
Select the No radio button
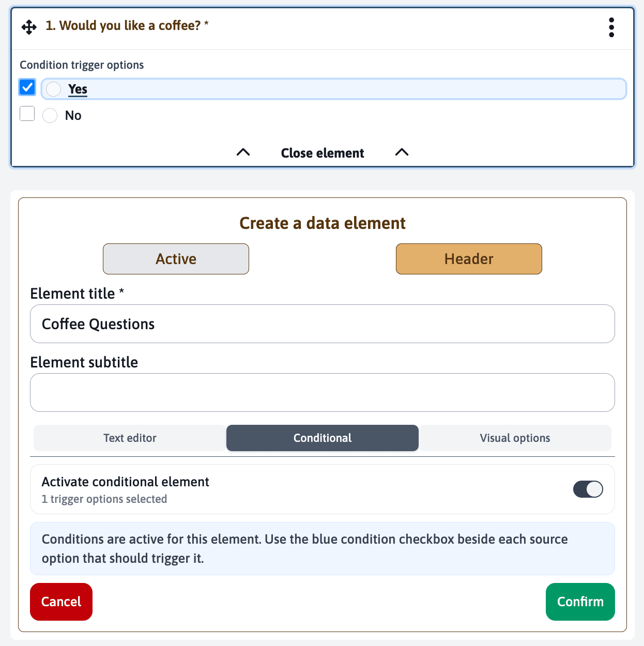50,115
